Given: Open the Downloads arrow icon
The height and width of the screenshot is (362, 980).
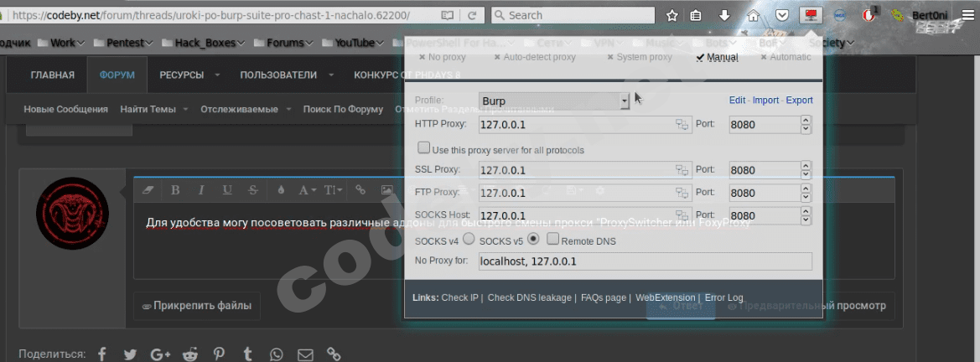Looking at the screenshot, I should [x=725, y=15].
